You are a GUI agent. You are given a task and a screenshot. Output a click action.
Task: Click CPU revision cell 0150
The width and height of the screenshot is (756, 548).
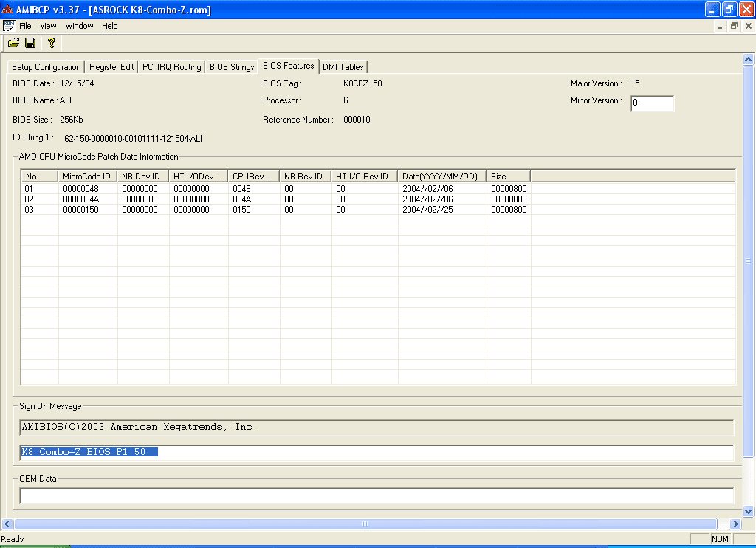(241, 210)
